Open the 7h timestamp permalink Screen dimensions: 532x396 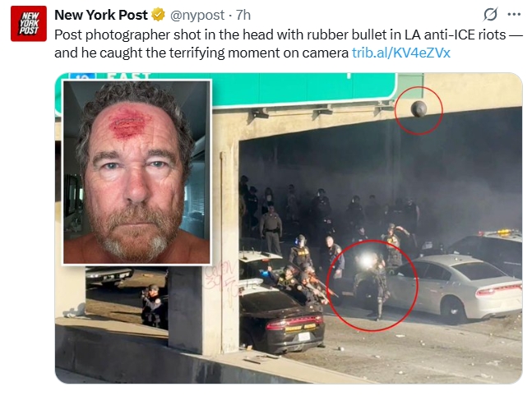243,15
